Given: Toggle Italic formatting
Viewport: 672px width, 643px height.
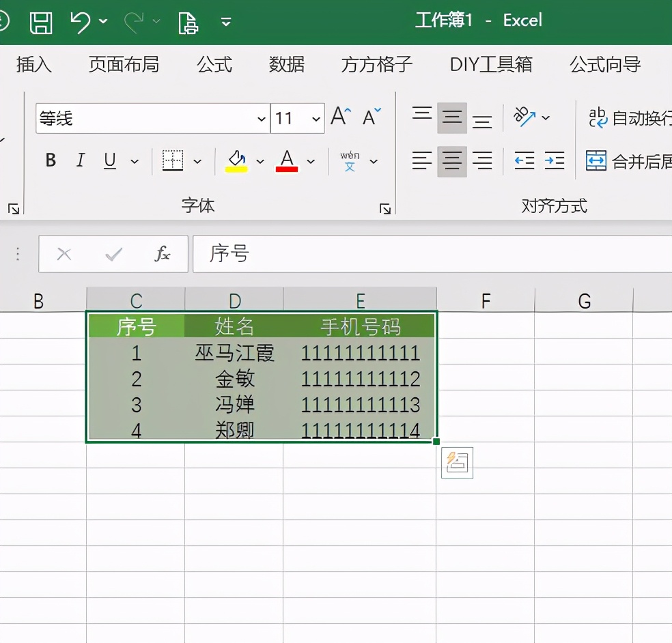Looking at the screenshot, I should (x=81, y=161).
